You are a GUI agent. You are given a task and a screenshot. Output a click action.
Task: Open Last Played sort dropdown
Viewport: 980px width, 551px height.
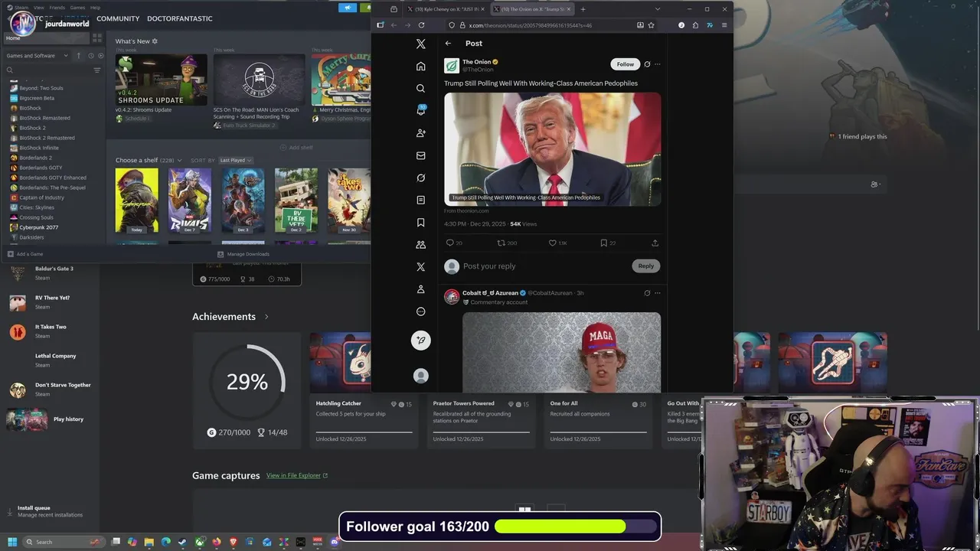tap(236, 160)
